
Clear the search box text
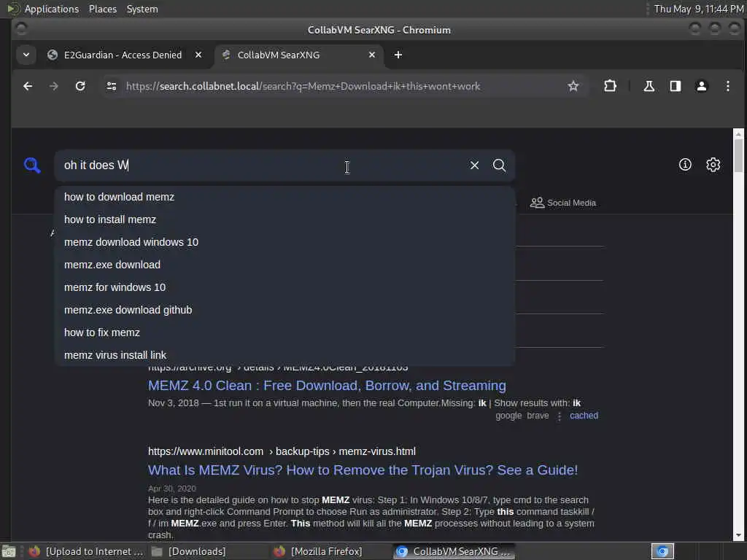pyautogui.click(x=474, y=166)
